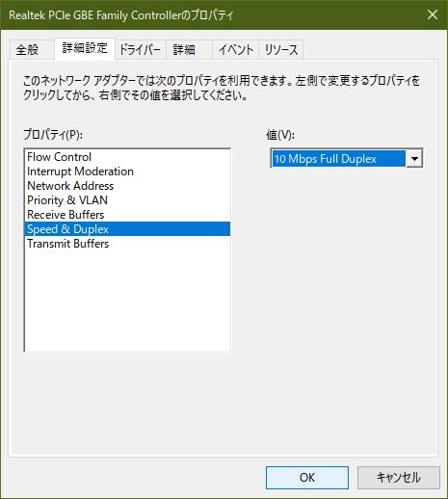
Task: Expand the value dropdown arrow
Action: click(x=414, y=159)
